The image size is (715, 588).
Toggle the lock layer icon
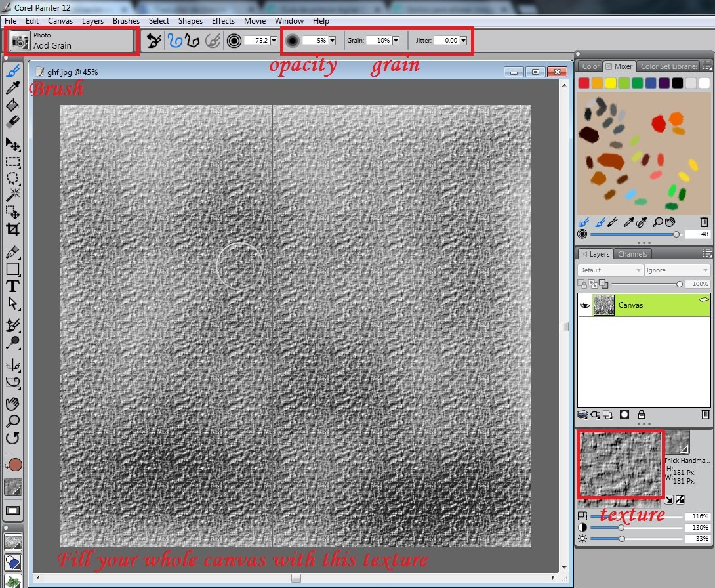[x=641, y=415]
